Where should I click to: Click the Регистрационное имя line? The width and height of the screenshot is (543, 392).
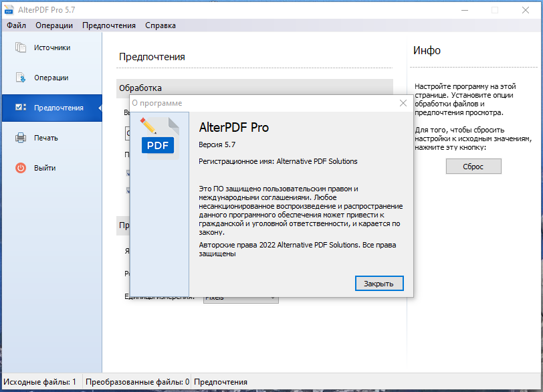(x=278, y=161)
